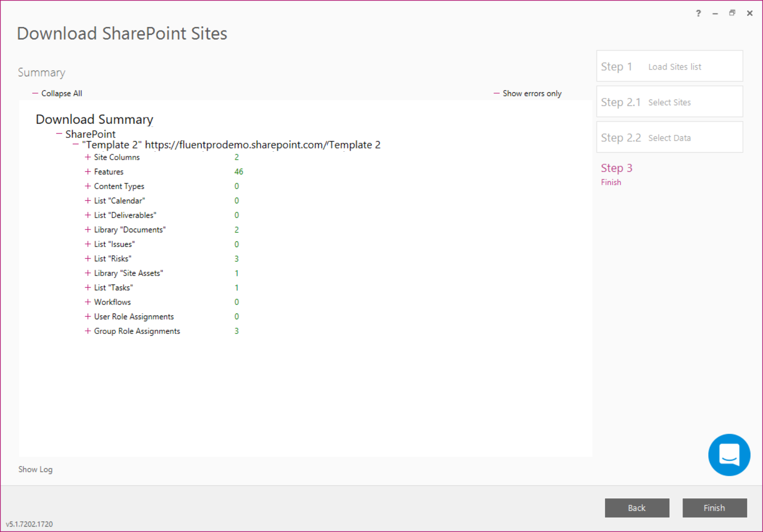This screenshot has height=532, width=763.
Task: Expand the List "Calendar" node
Action: (87, 201)
